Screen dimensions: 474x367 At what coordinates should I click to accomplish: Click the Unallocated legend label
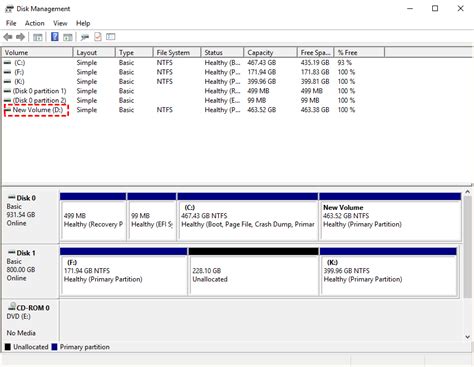[31, 347]
